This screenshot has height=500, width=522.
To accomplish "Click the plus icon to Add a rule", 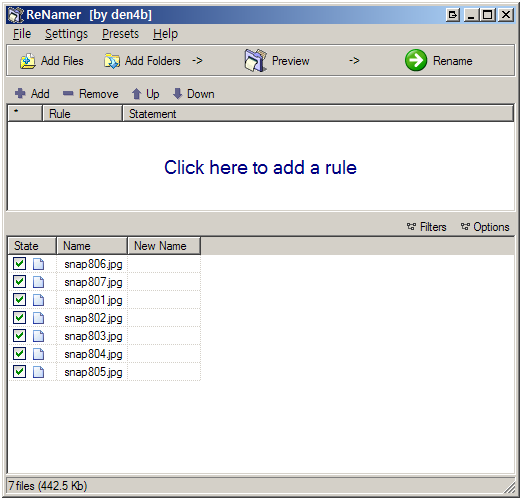I will [20, 93].
